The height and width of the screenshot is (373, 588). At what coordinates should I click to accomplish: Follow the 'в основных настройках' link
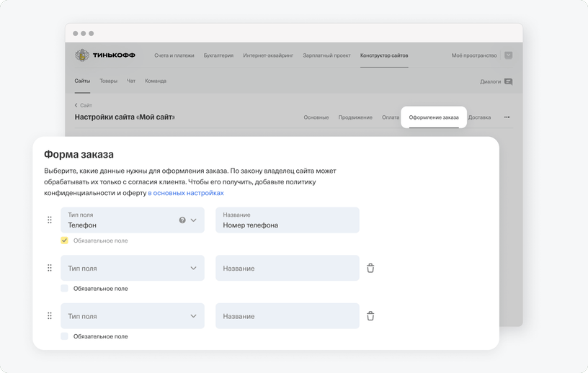tap(186, 193)
